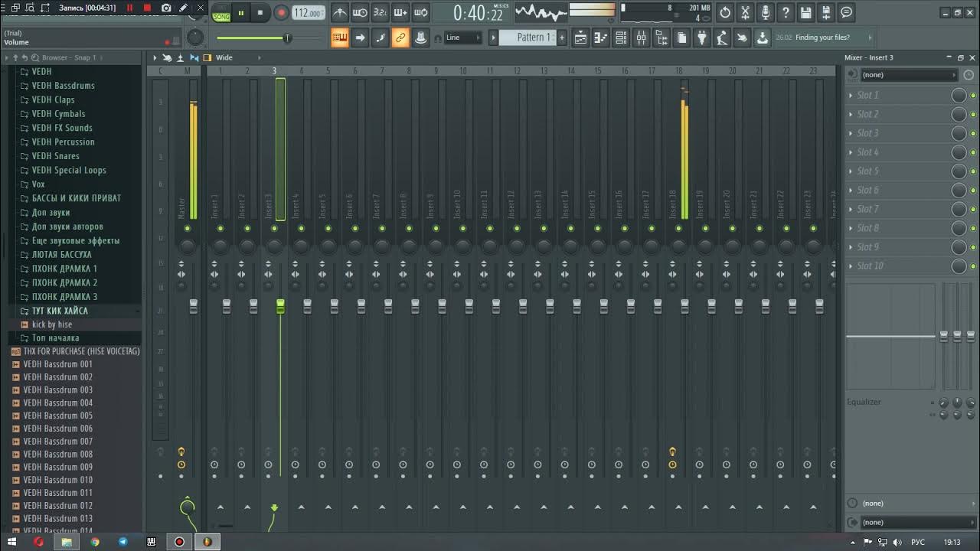This screenshot has width=980, height=551.
Task: Click the search icon in Browser header
Action: [36, 57]
